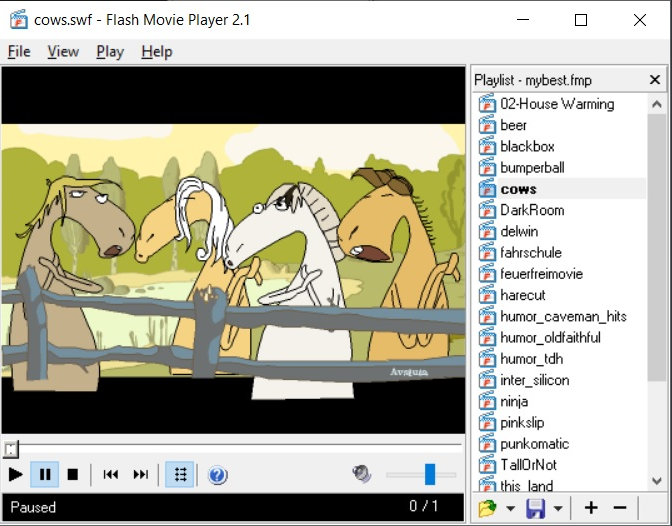Click the file icon next to DarkRoom
672x526 pixels.
tap(487, 210)
